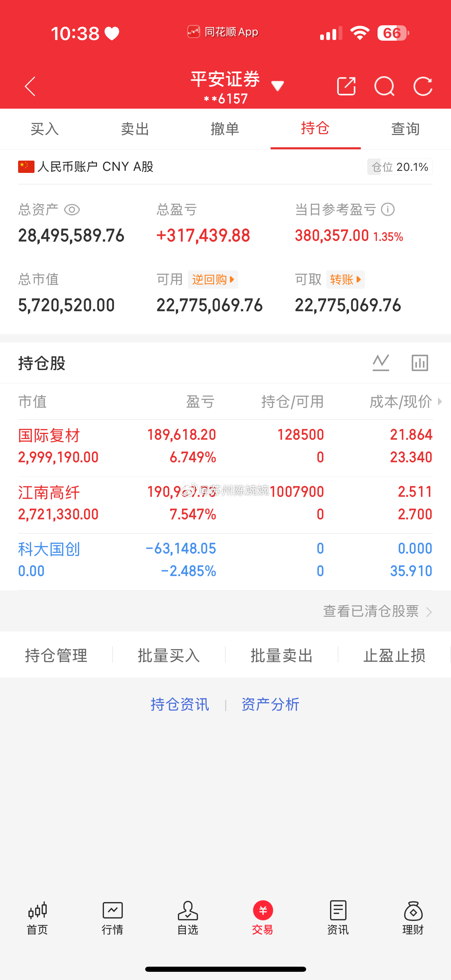
Task: Tap 持仓管理 button
Action: pyautogui.click(x=56, y=655)
